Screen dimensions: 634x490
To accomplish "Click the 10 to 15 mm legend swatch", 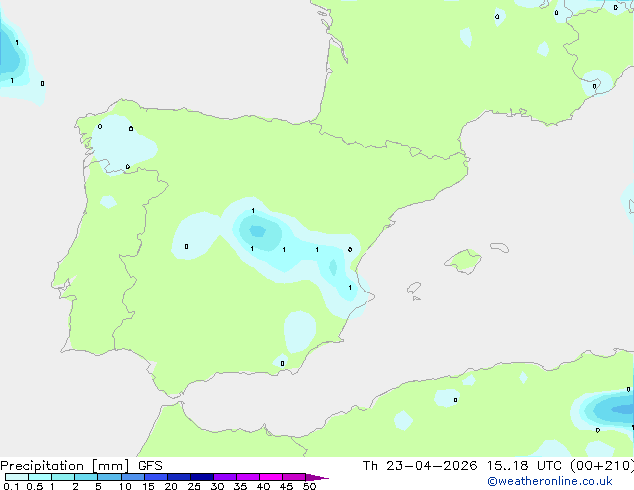I will (x=132, y=477).
